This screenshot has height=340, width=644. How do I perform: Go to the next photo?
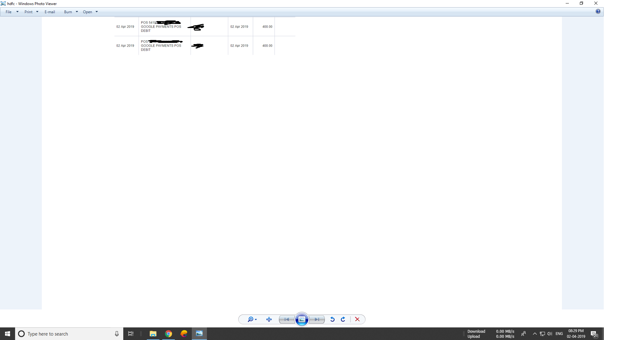coord(317,319)
